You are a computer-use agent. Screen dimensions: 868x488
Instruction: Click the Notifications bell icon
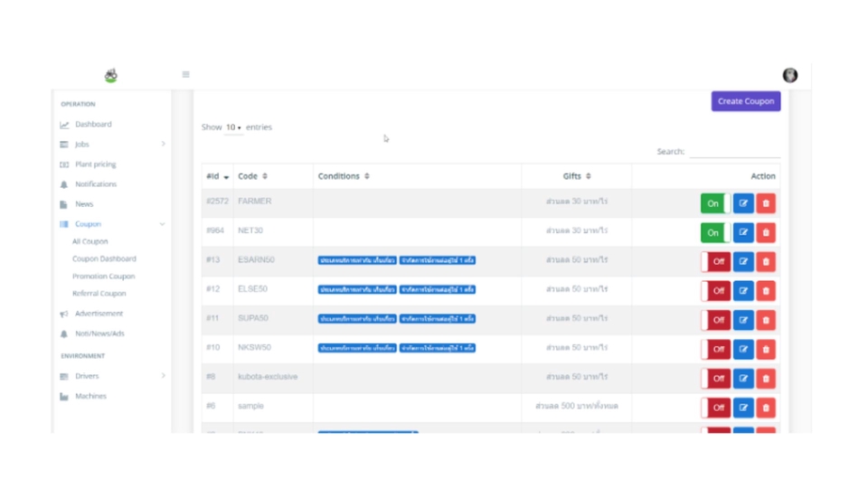[64, 184]
